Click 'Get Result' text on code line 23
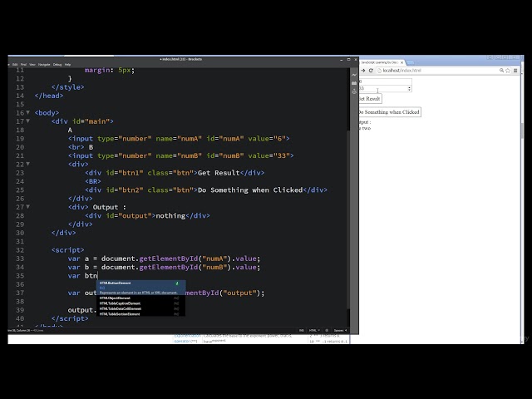This screenshot has width=532, height=399. coord(219,173)
